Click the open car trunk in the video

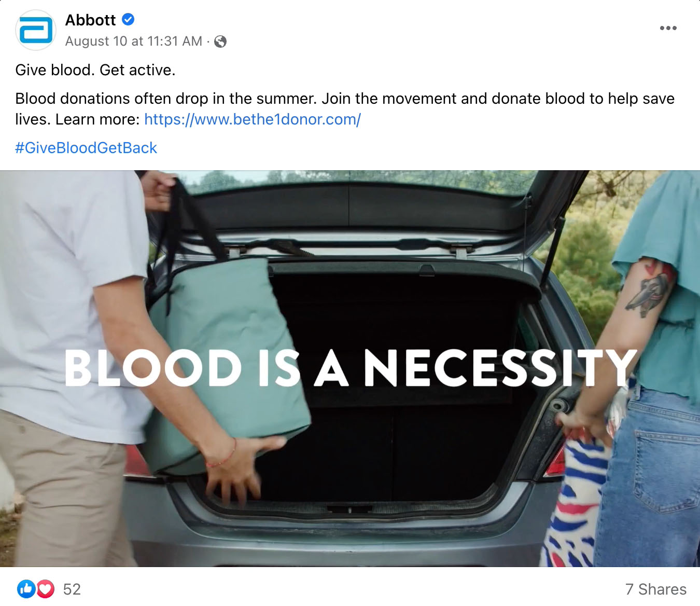pos(394,384)
